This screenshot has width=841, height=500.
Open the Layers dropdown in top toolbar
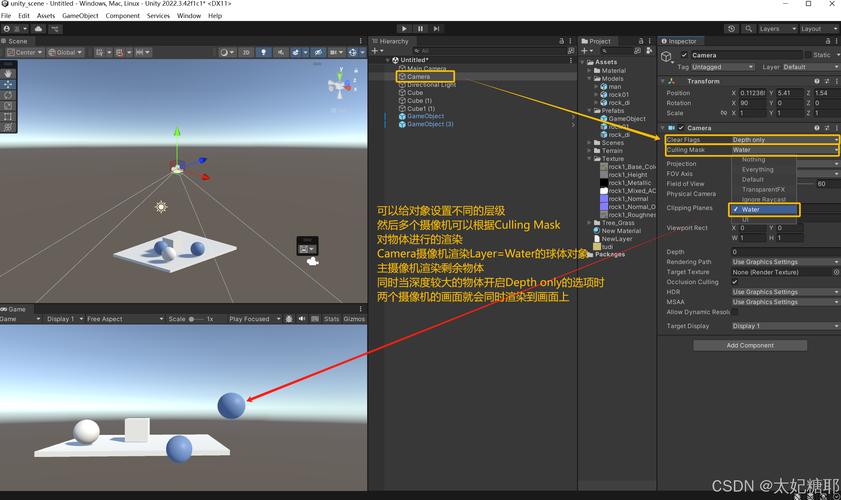click(x=777, y=28)
